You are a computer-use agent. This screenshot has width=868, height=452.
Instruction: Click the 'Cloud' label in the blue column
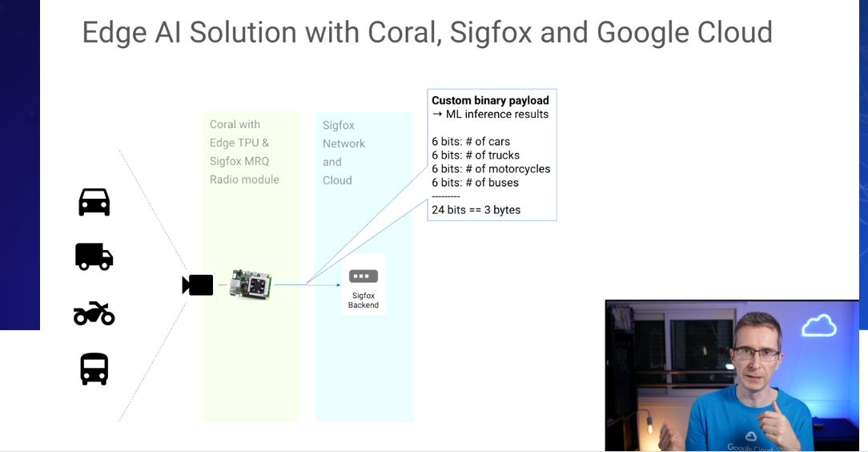(337, 180)
